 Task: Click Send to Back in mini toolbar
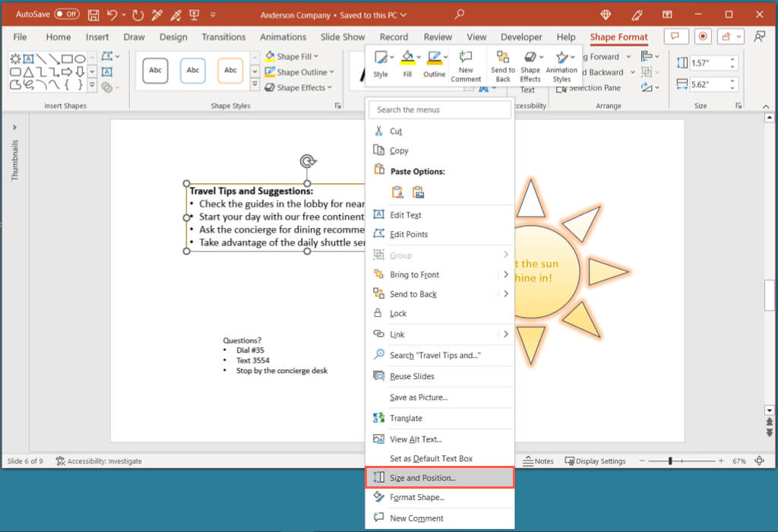502,65
